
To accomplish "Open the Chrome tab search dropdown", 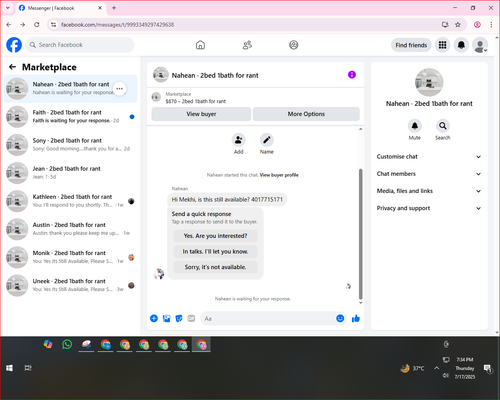I will pyautogui.click(x=8, y=8).
